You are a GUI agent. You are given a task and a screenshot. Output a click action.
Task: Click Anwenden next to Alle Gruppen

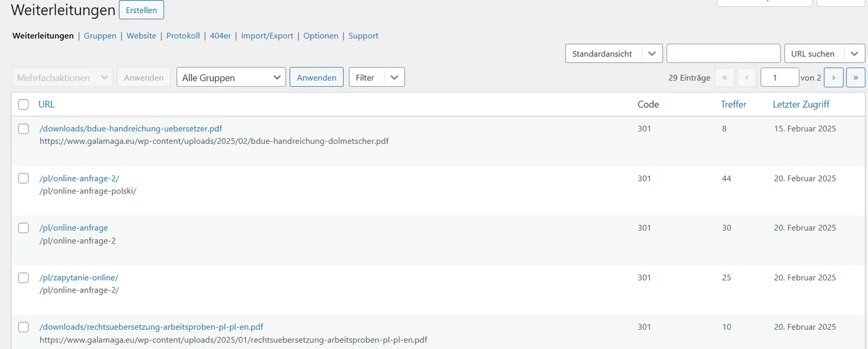pos(316,77)
